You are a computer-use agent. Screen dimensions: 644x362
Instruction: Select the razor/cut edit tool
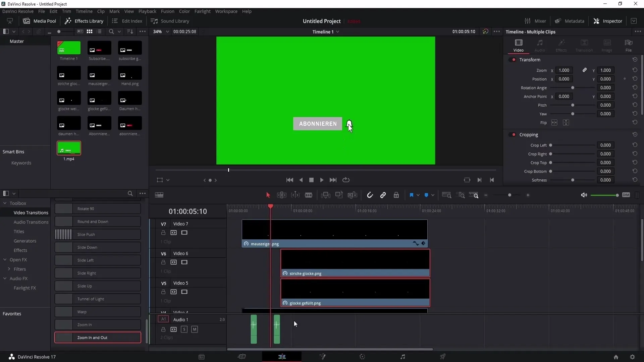tap(309, 195)
